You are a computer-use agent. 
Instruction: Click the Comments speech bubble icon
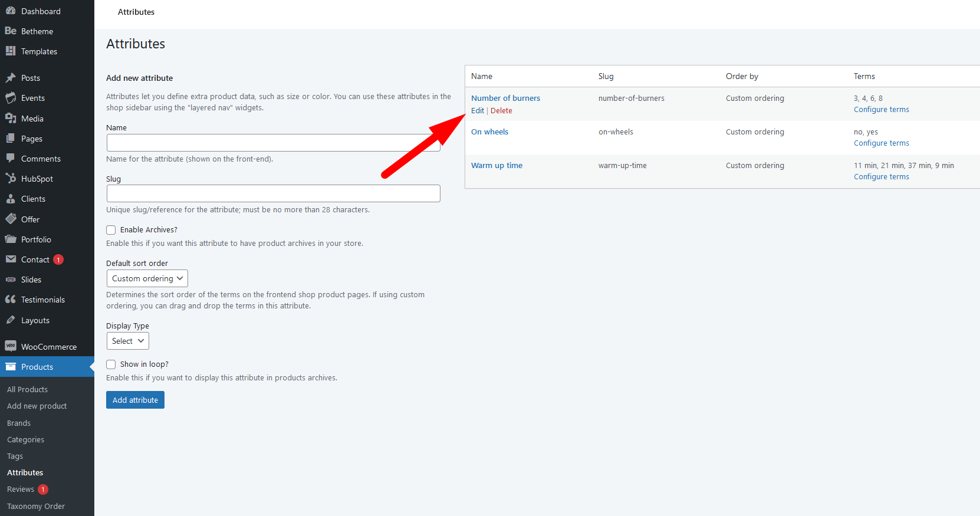[11, 159]
